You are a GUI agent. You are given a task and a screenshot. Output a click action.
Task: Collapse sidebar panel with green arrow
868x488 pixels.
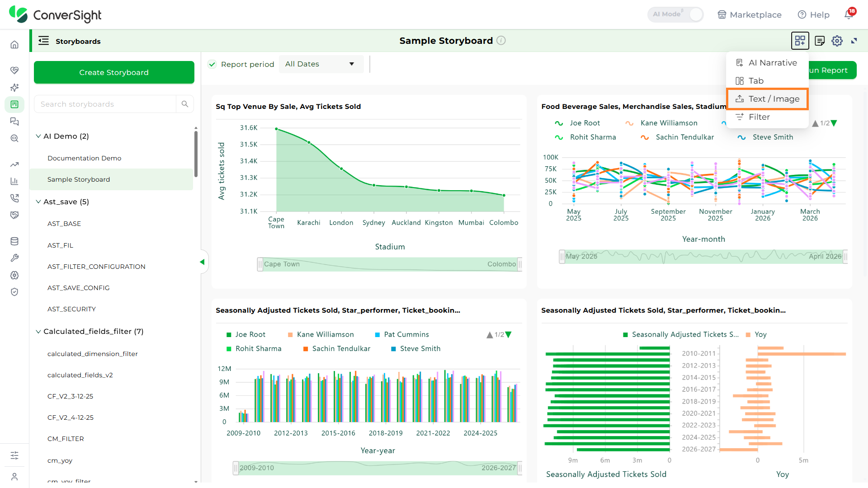[202, 262]
